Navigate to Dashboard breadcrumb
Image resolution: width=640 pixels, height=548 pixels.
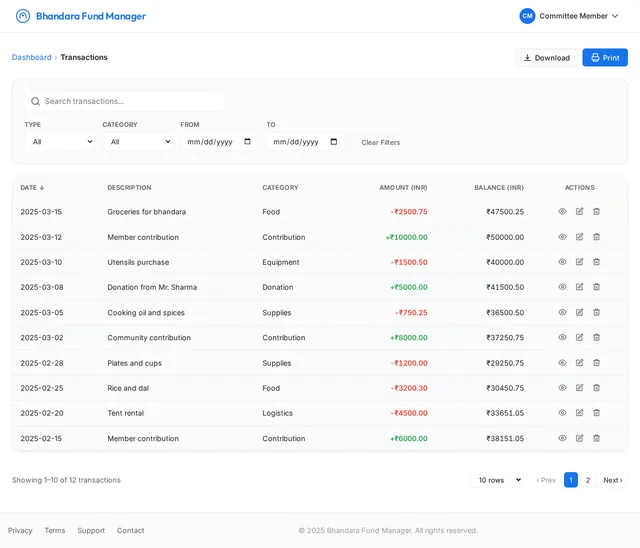(31, 57)
